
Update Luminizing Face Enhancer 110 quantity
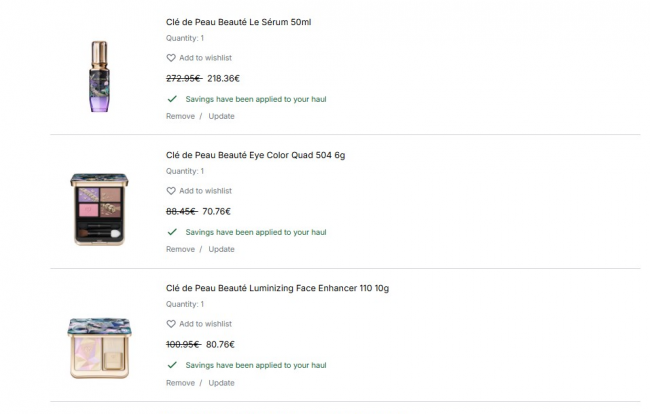click(221, 382)
